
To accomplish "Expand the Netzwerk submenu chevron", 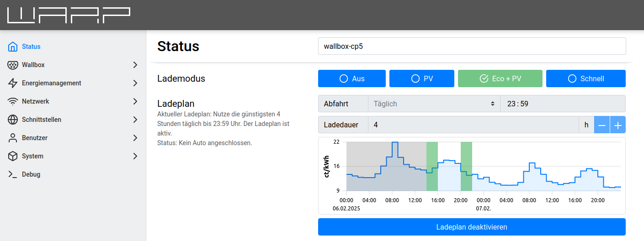I will [x=135, y=101].
